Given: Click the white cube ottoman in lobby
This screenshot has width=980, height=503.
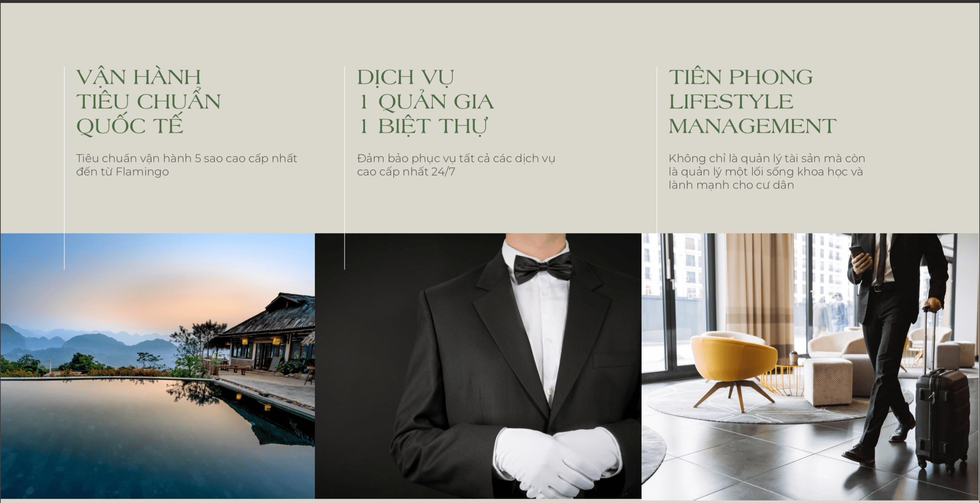Looking at the screenshot, I should click(828, 381).
